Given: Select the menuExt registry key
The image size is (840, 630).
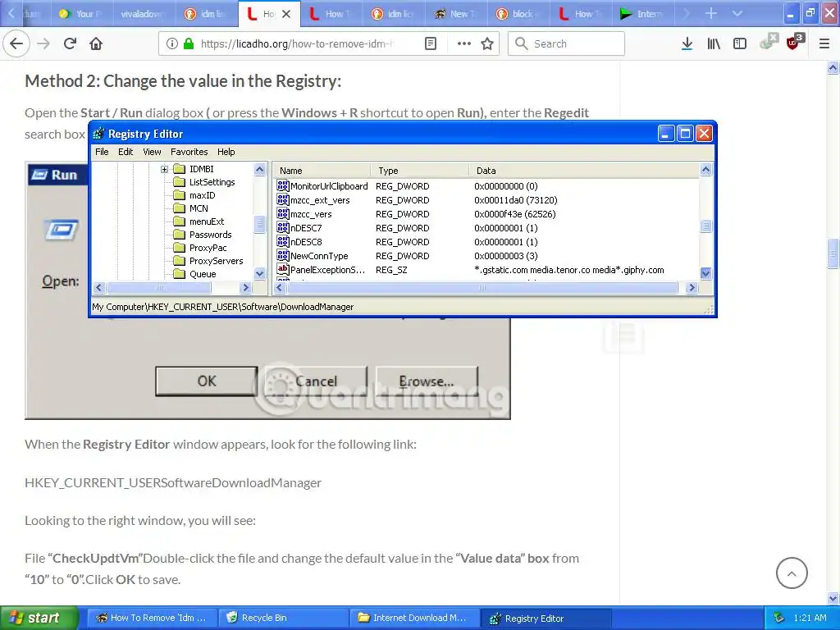Looking at the screenshot, I should (206, 221).
